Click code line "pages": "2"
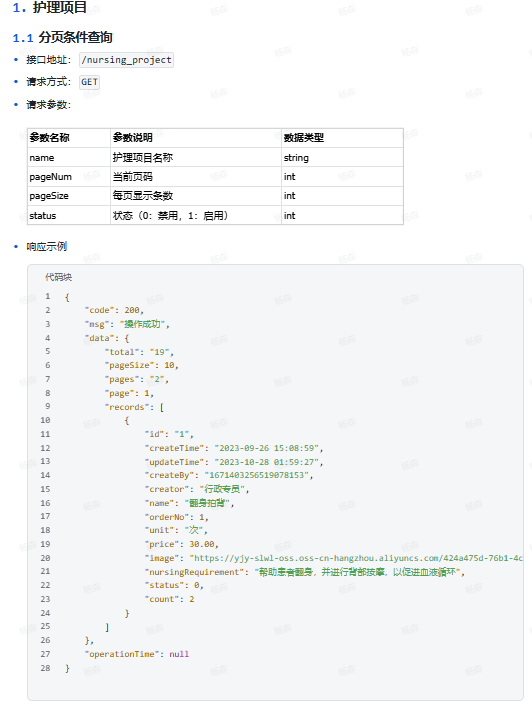The width and height of the screenshot is (532, 705). click(x=137, y=379)
